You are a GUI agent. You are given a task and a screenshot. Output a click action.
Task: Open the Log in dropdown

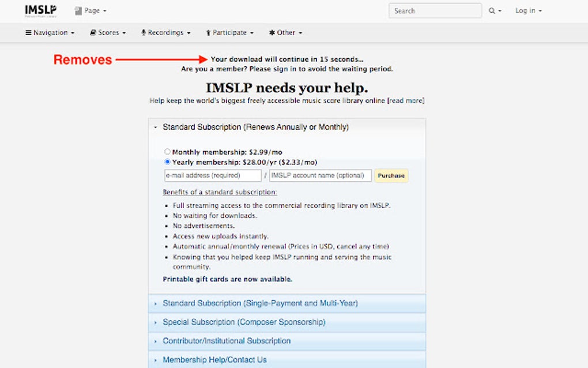pyautogui.click(x=527, y=10)
